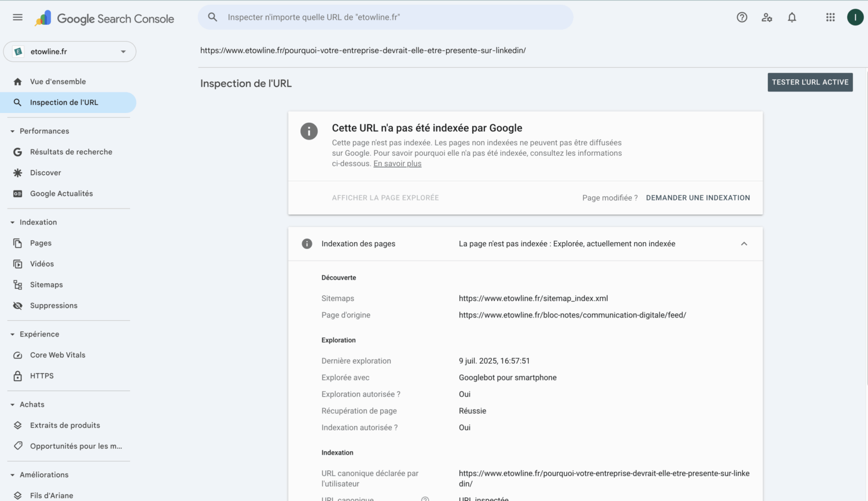Click Googlebot pour smartphone value

click(507, 378)
